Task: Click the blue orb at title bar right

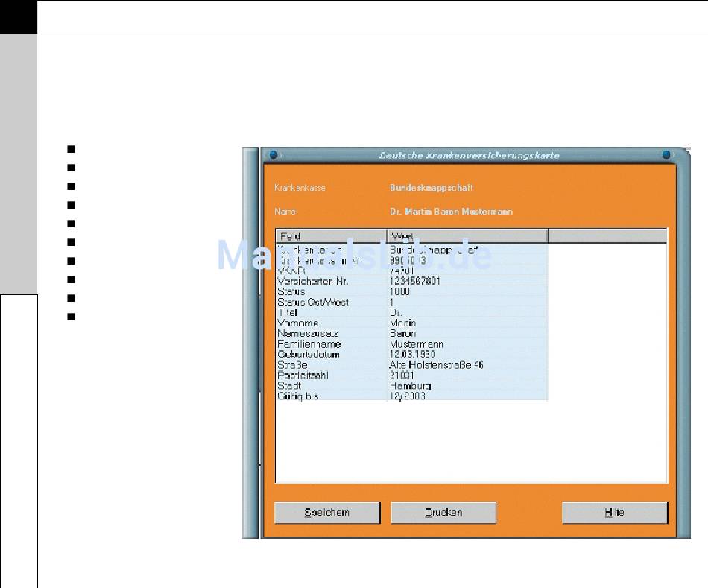Action: coord(666,154)
